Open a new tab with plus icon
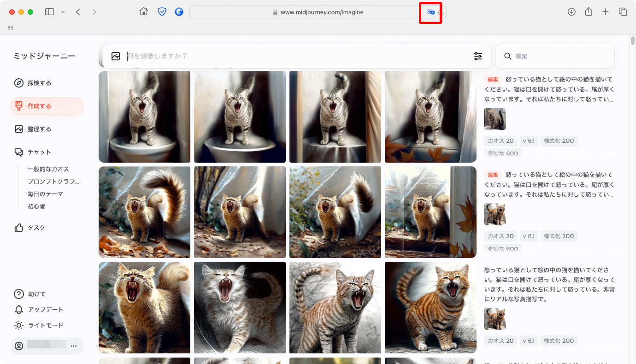The width and height of the screenshot is (636, 364). 606,12
